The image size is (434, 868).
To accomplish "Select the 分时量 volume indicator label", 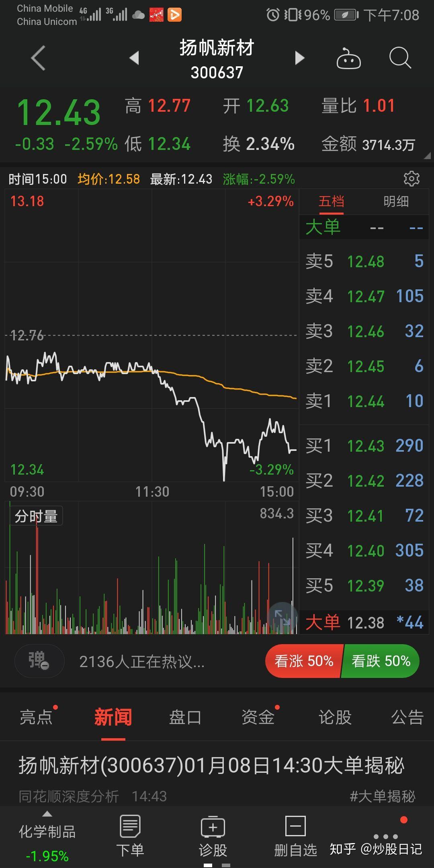I will point(36,516).
